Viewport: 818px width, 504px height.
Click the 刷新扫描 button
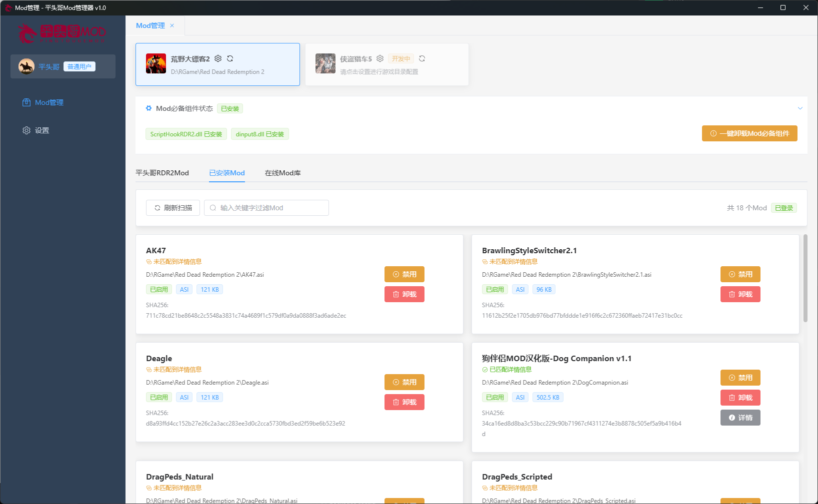point(173,208)
